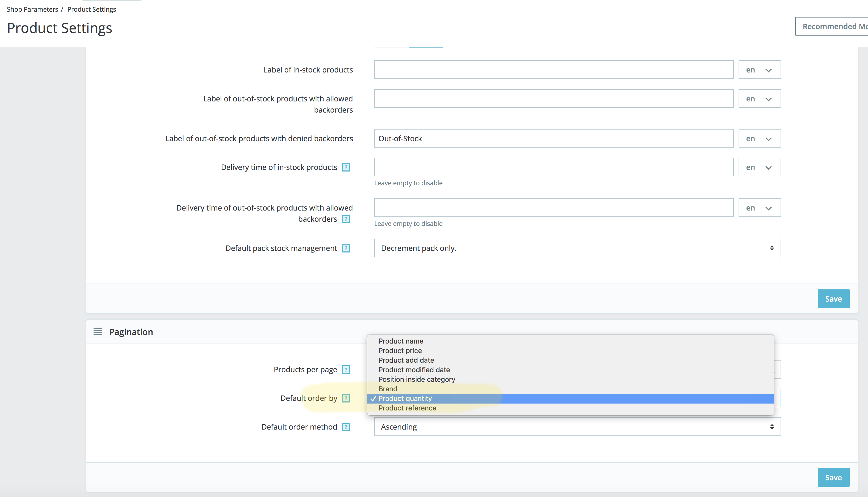
Task: Expand the Default pack stock management dropdown
Action: point(577,248)
